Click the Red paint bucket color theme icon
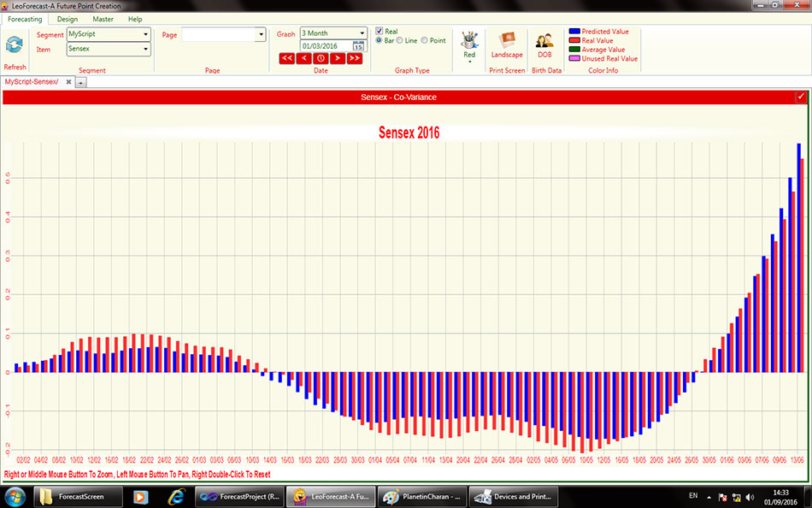This screenshot has height=508, width=812. click(469, 40)
